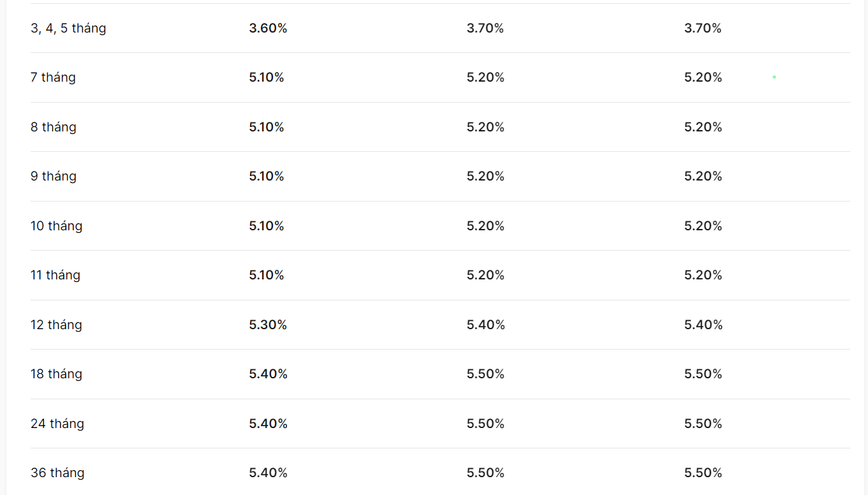The width and height of the screenshot is (868, 495).
Task: Click the 5.40% rate in 36 tháng row
Action: pos(268,473)
